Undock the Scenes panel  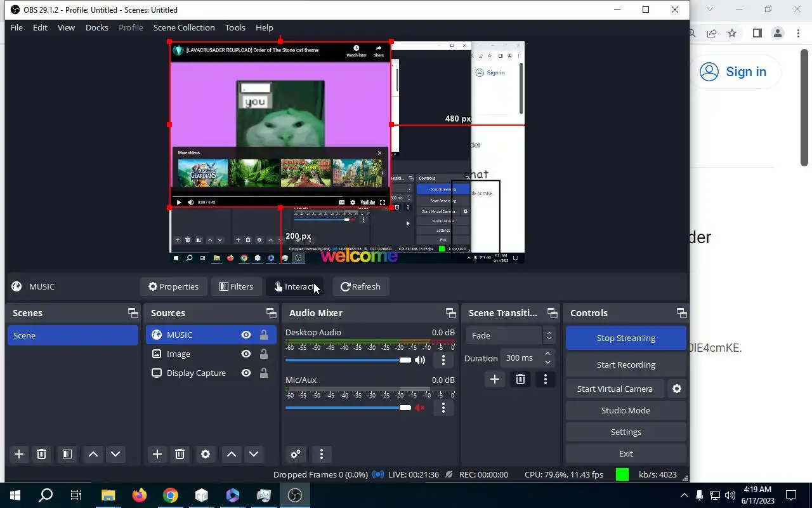point(133,313)
